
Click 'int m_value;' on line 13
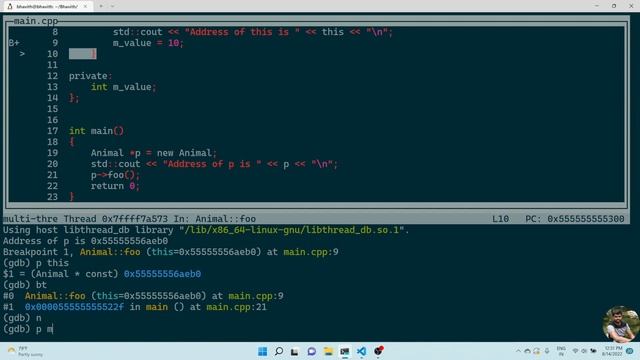pos(123,87)
